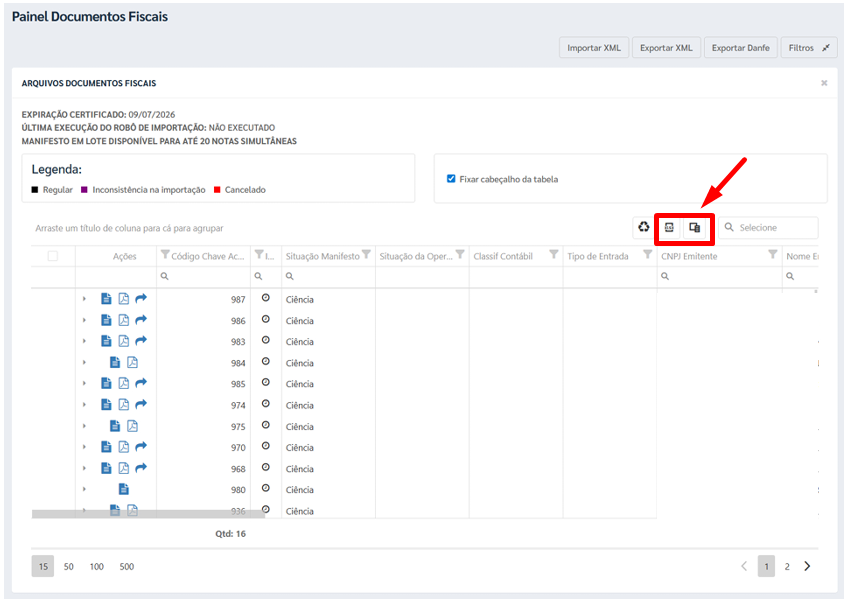852x602 pixels.
Task: Open the Filtros button
Action: [x=809, y=48]
